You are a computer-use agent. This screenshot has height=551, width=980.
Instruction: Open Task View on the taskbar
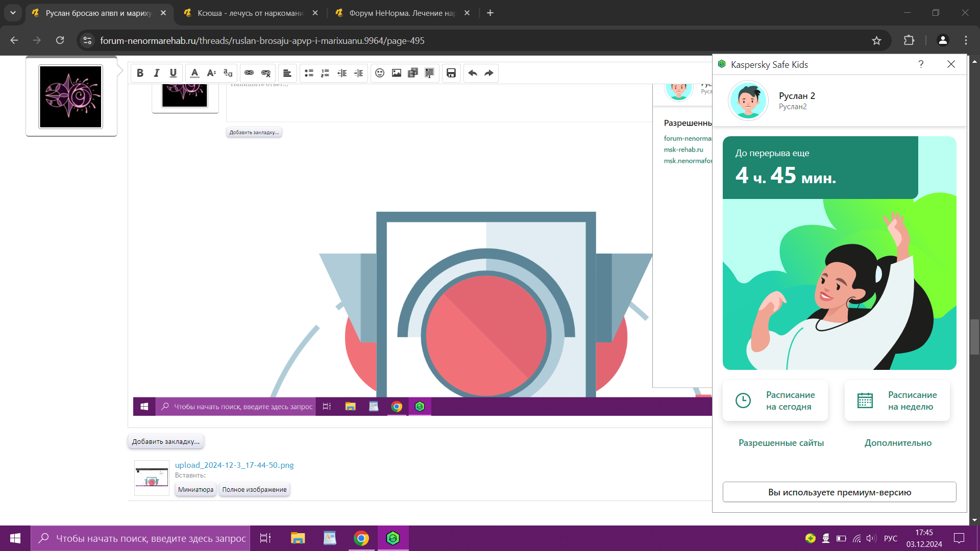point(265,538)
